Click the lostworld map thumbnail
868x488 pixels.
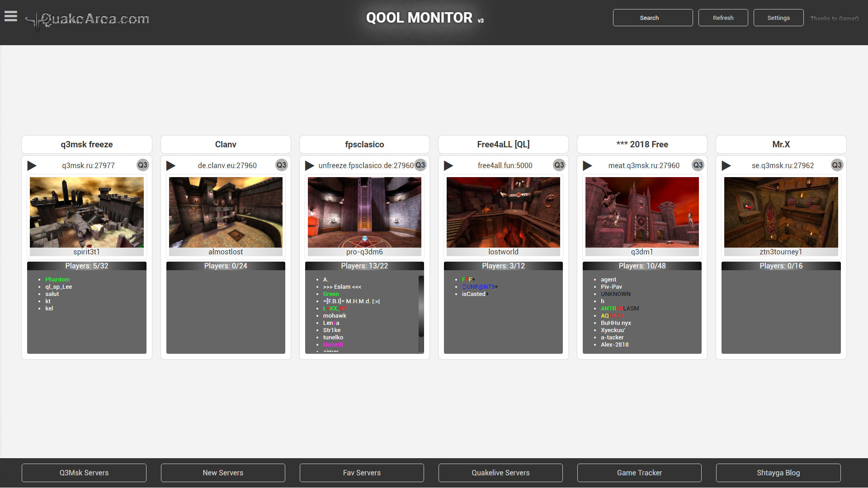503,212
